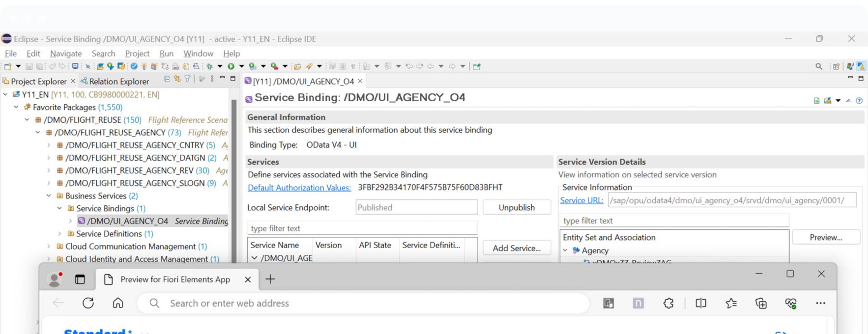Click the Collapse All icon in Project Explorer

tap(167, 79)
